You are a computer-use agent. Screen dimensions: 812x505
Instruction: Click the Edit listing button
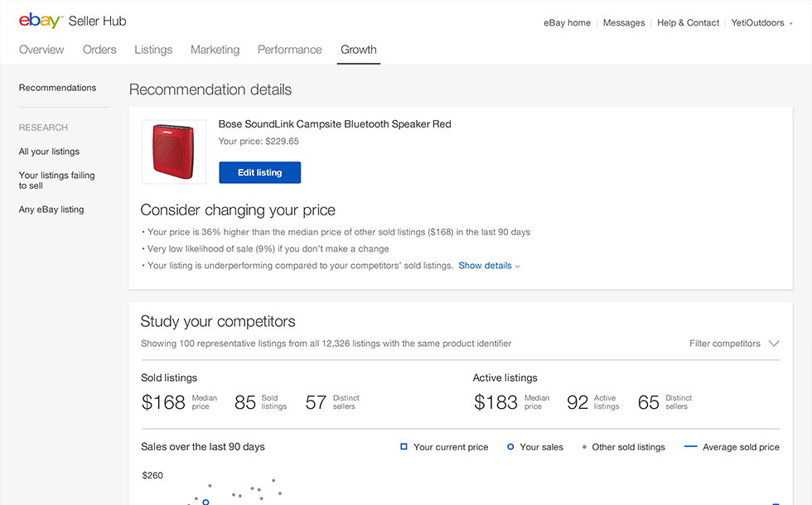[260, 172]
